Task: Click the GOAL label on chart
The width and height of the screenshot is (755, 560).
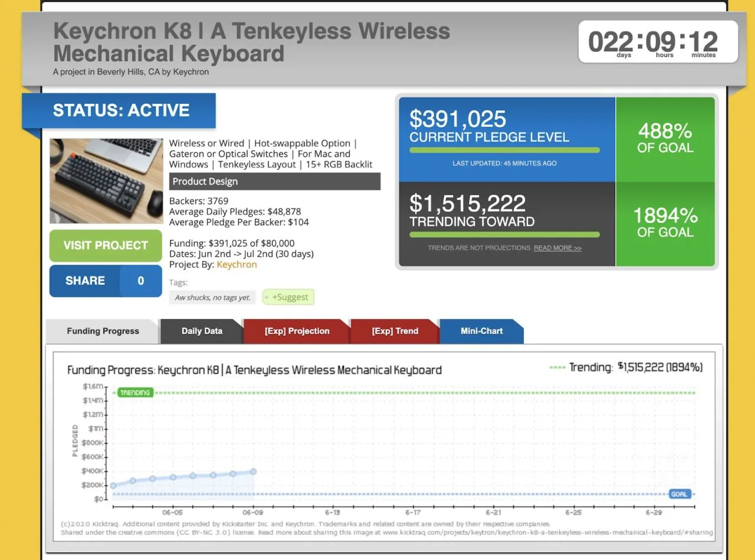Action: click(679, 494)
